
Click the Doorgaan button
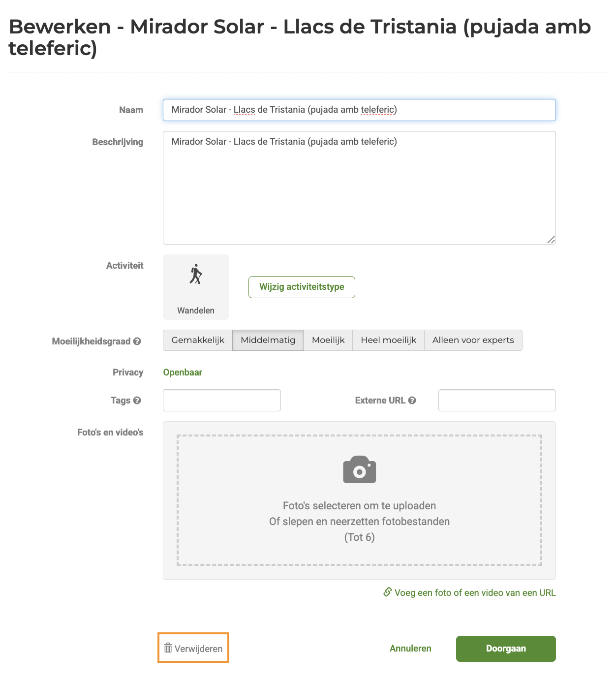[506, 649]
